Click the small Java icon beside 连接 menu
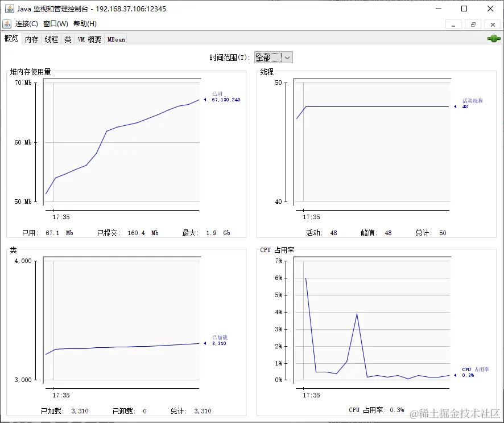The width and height of the screenshot is (504, 423). pyautogui.click(x=7, y=24)
